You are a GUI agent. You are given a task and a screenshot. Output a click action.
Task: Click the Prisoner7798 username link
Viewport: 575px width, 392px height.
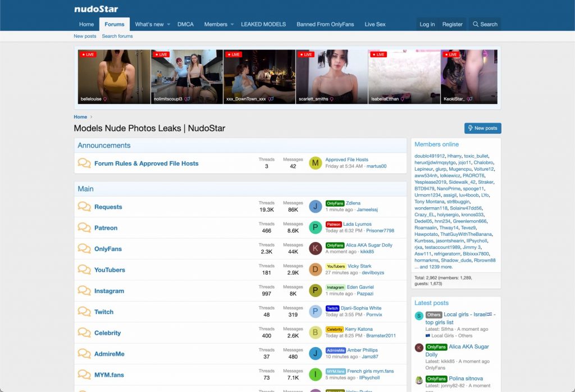click(380, 231)
